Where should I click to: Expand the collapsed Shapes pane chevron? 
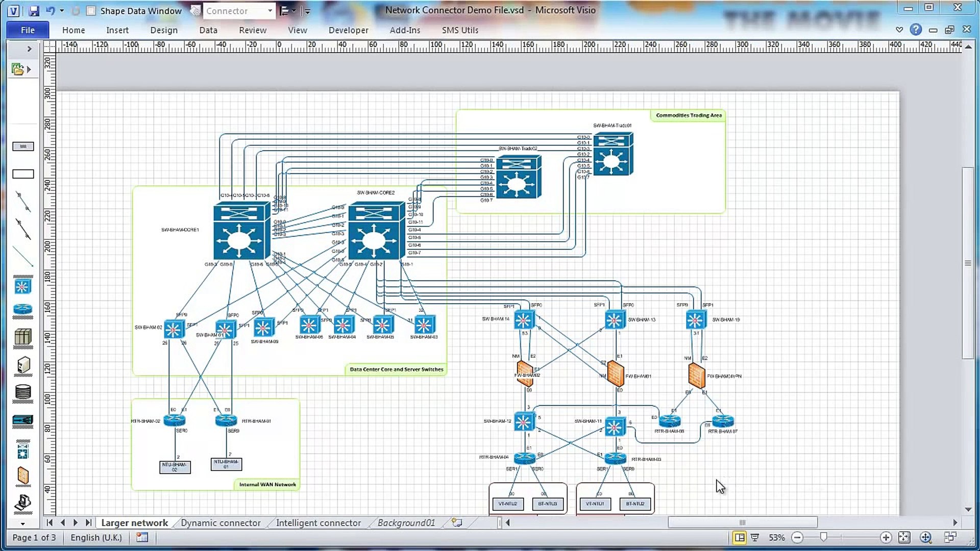click(x=29, y=49)
